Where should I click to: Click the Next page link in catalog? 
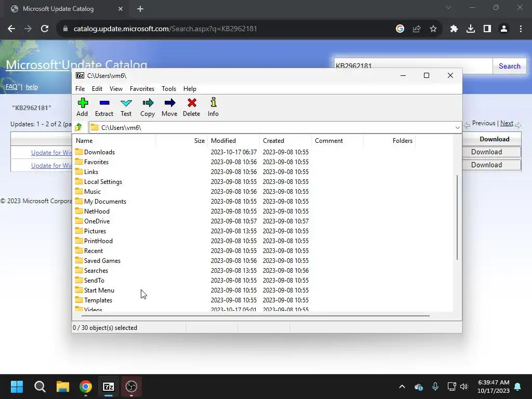click(x=507, y=123)
